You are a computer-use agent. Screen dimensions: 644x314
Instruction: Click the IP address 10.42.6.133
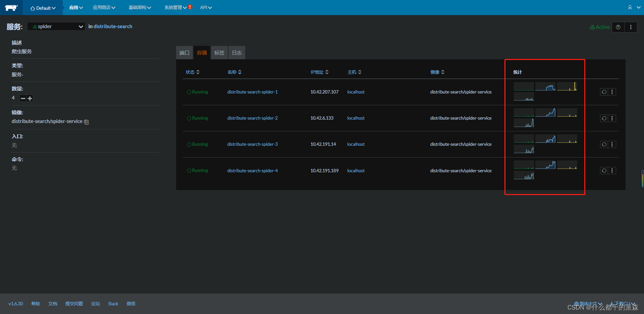click(x=322, y=118)
